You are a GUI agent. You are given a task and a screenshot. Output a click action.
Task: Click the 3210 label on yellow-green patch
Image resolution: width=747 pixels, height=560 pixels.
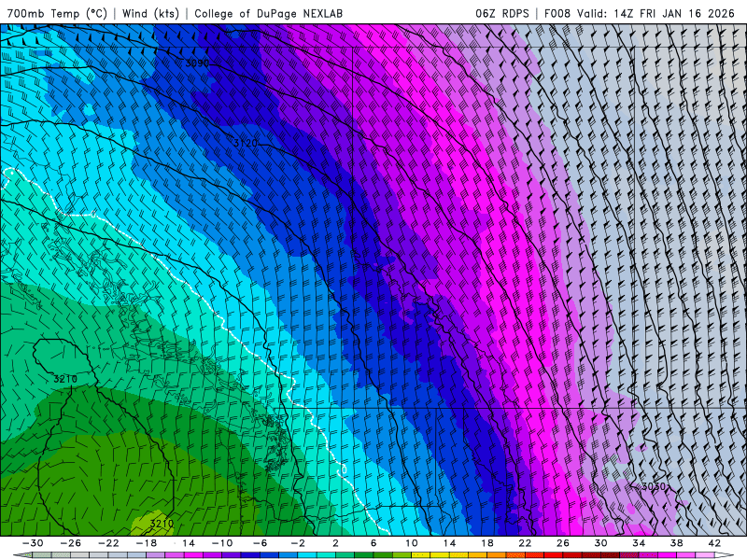(x=162, y=524)
